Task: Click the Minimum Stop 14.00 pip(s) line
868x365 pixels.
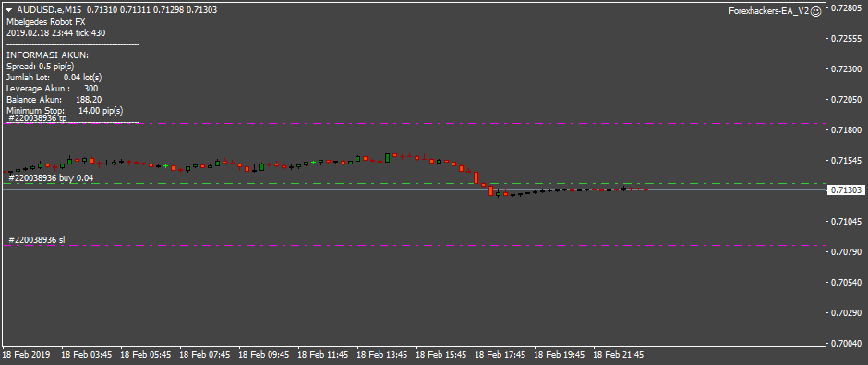Action: 65,111
